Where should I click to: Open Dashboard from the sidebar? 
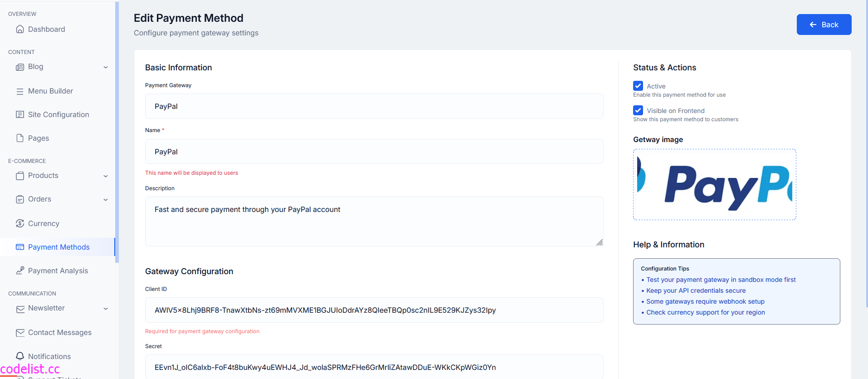click(47, 29)
